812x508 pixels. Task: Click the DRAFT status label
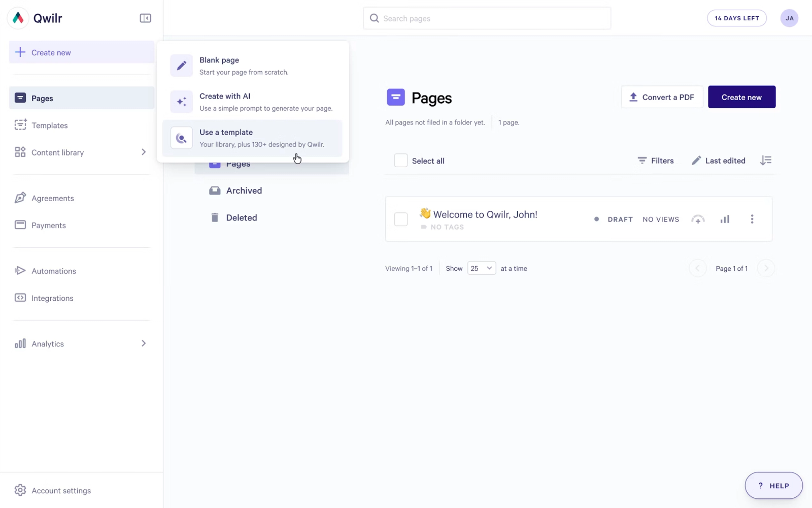[x=620, y=219]
